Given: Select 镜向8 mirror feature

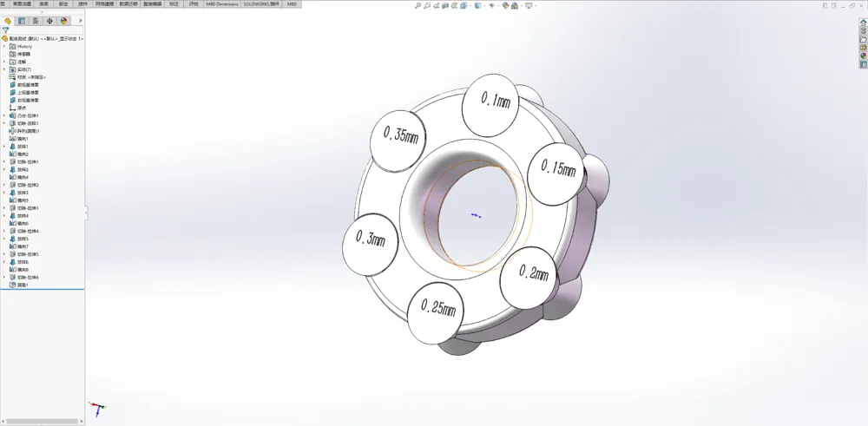Looking at the screenshot, I should click(x=19, y=270).
